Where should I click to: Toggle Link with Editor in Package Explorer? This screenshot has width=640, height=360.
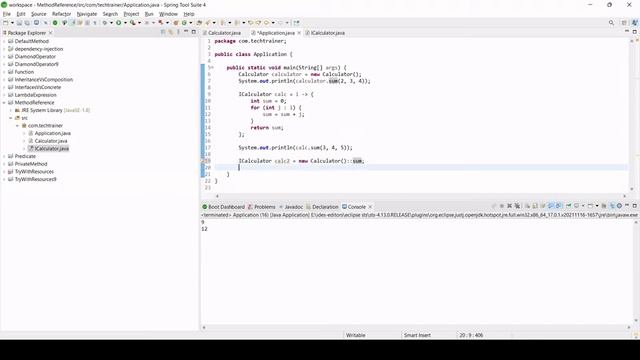[171, 32]
